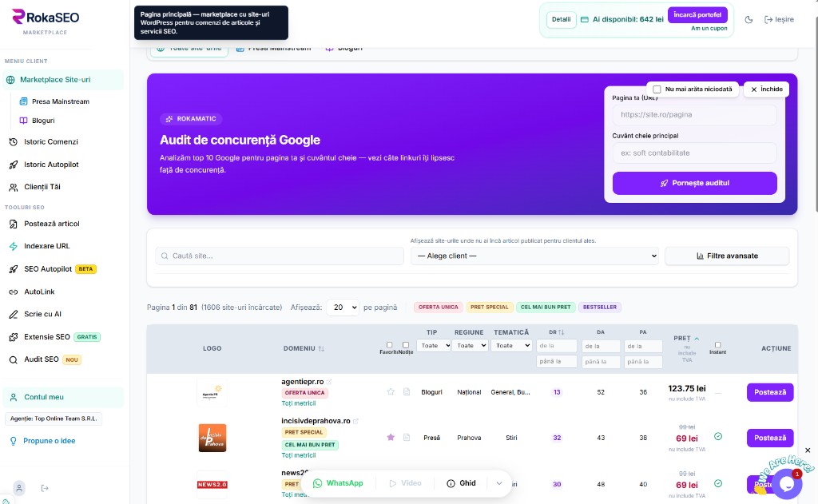This screenshot has width=818, height=504.
Task: Tick the Instant filter checkbox
Action: (718, 345)
